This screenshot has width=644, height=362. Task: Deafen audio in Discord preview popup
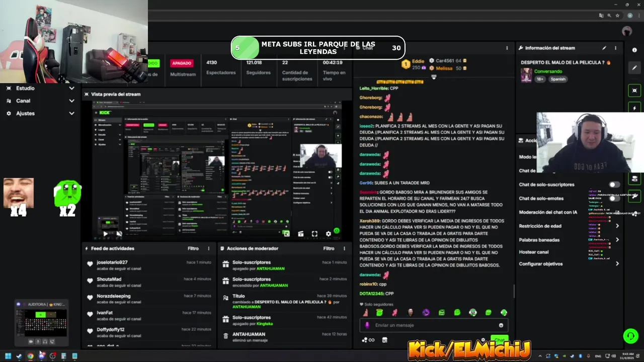point(45,341)
